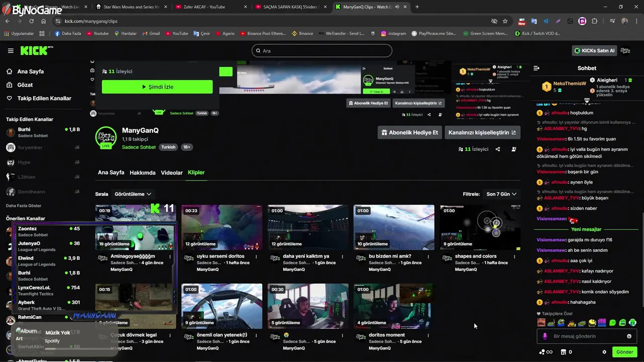
Task: Select the Klipler channel tab
Action: click(x=196, y=172)
